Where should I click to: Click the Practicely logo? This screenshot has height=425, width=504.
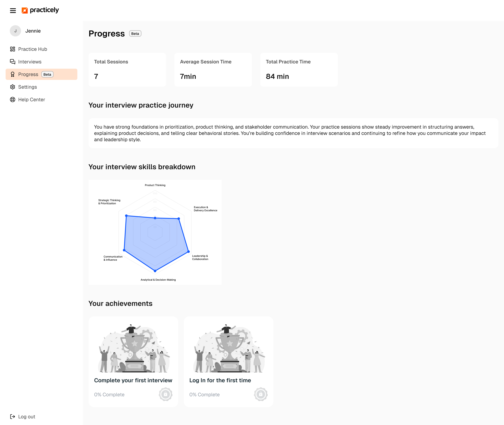tap(40, 10)
